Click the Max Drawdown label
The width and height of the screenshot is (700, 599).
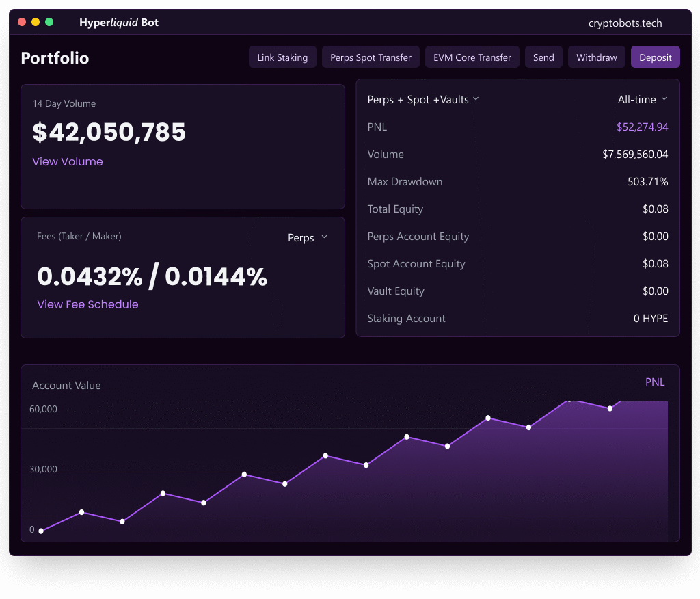pyautogui.click(x=405, y=182)
